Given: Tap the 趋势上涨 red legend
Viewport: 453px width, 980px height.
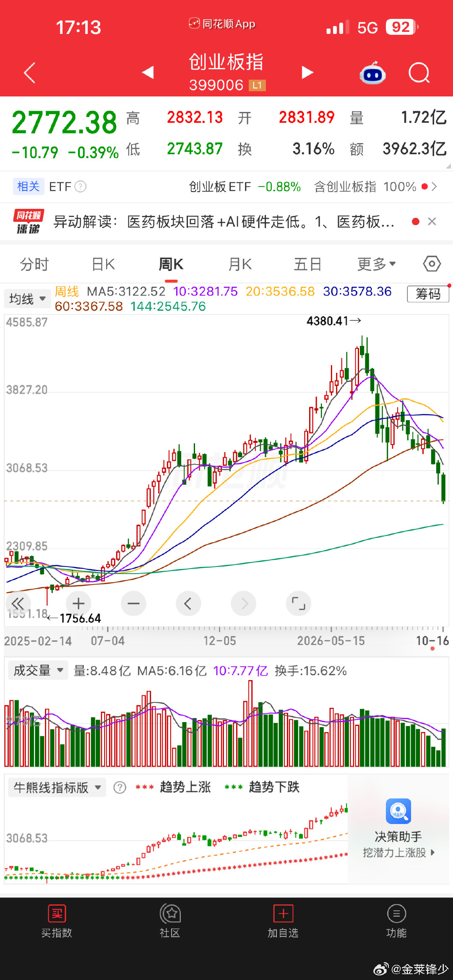Looking at the screenshot, I should pos(173,787).
